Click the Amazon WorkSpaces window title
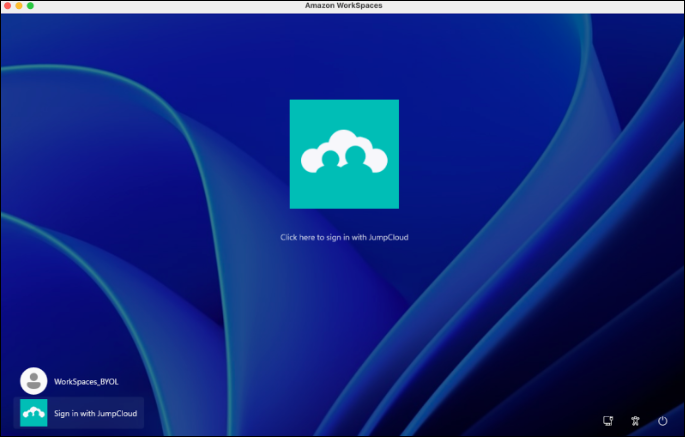The width and height of the screenshot is (685, 437). click(x=343, y=6)
